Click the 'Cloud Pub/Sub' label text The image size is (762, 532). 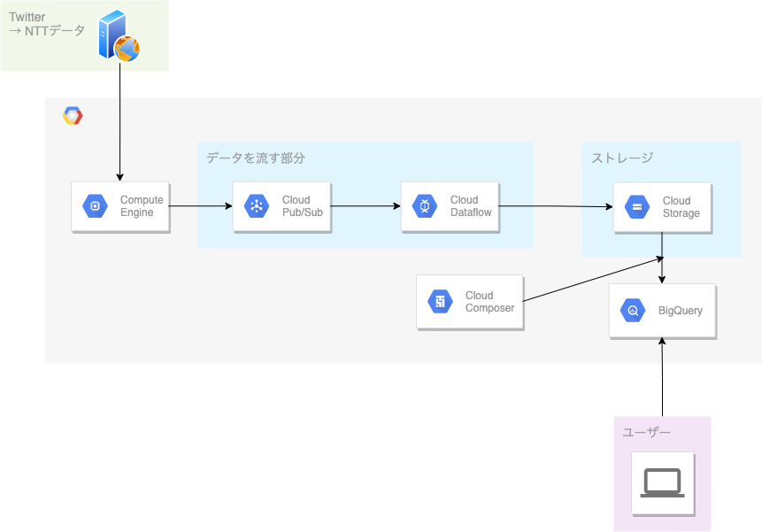pyautogui.click(x=303, y=206)
